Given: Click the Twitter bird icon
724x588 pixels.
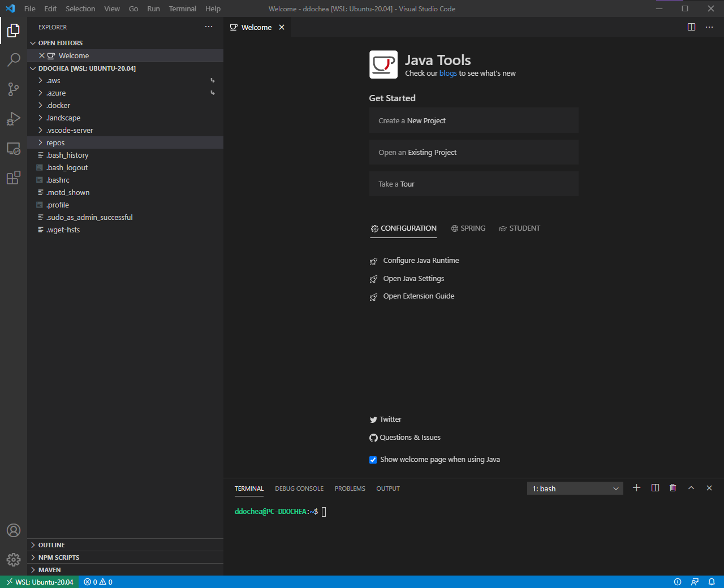Looking at the screenshot, I should pos(373,420).
